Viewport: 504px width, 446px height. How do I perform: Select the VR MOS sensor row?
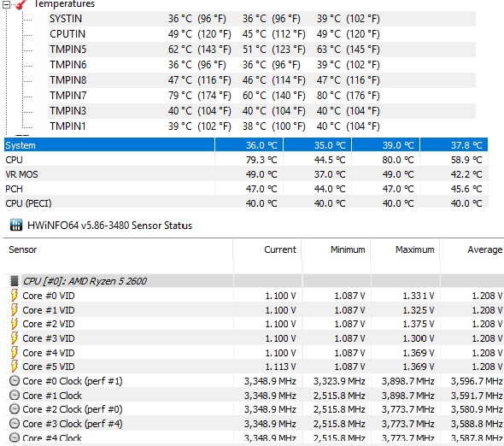tap(246, 174)
